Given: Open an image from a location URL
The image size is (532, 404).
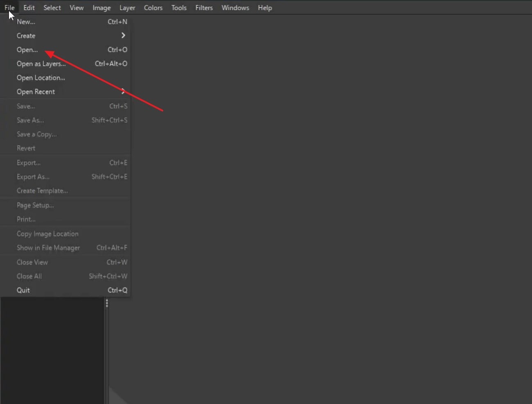Looking at the screenshot, I should (41, 77).
